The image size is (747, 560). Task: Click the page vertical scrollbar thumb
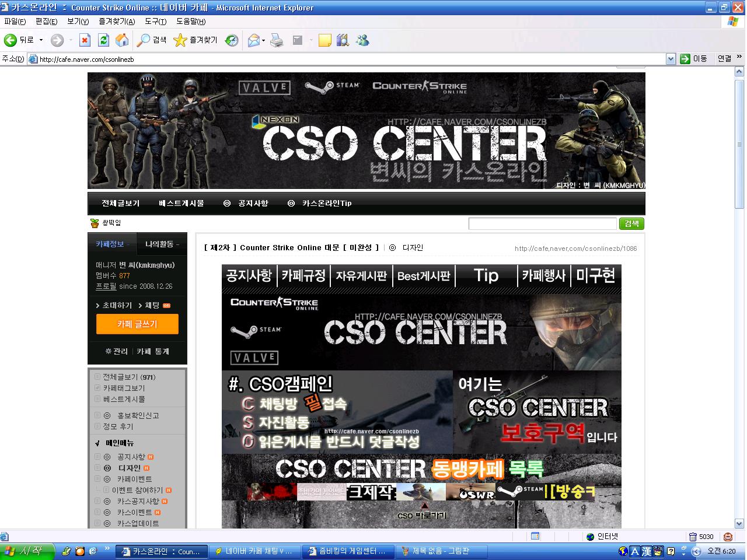coord(739,143)
